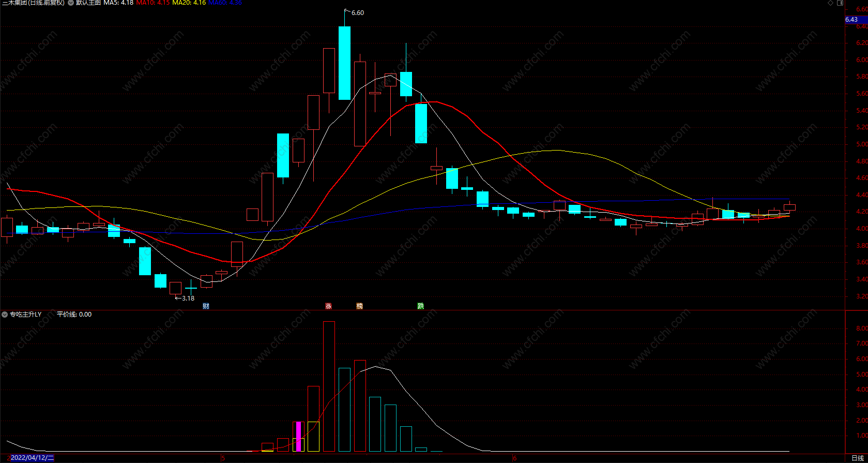868x463 pixels.
Task: Click the magenta bar in indicator panel
Action: [298, 437]
